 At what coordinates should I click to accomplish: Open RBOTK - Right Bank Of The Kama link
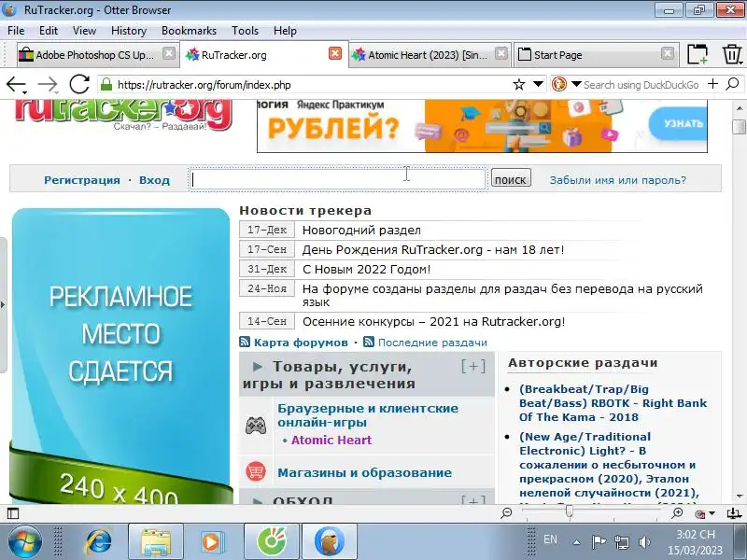pyautogui.click(x=613, y=403)
